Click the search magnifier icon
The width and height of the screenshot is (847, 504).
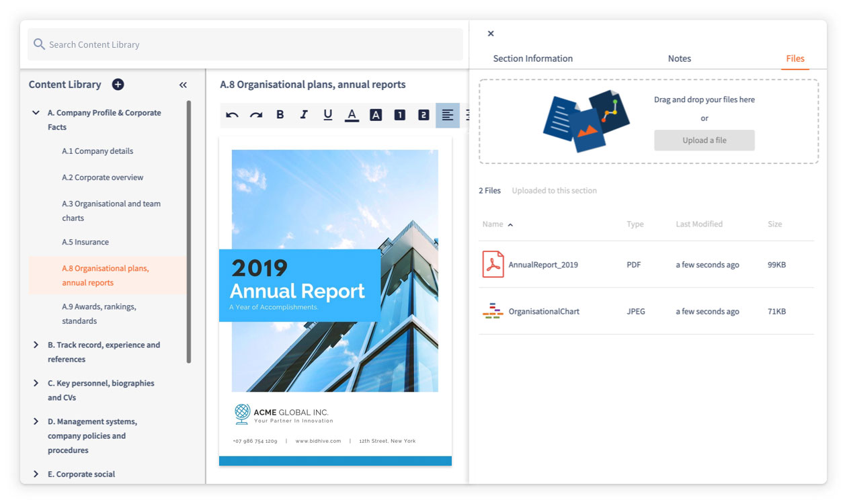(x=40, y=44)
